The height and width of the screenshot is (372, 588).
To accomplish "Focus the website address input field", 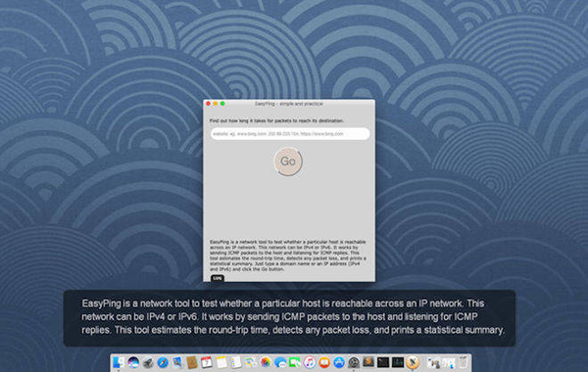I will pos(290,134).
